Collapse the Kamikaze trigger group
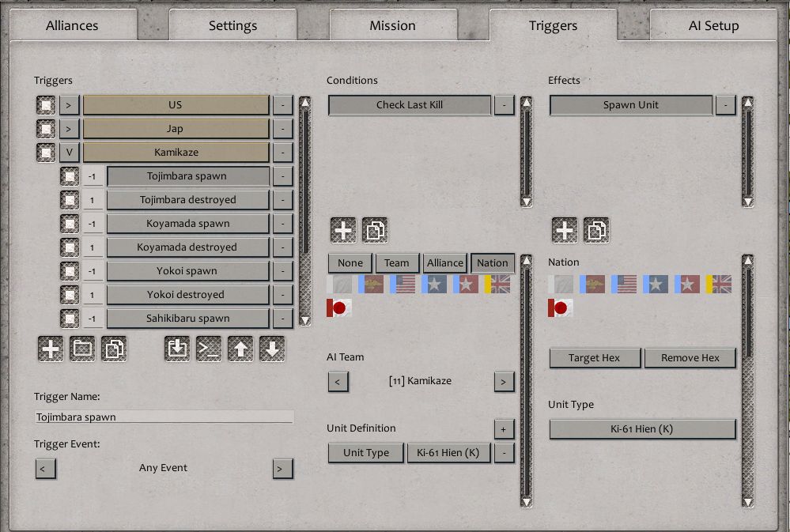The height and width of the screenshot is (532, 790). pos(70,153)
